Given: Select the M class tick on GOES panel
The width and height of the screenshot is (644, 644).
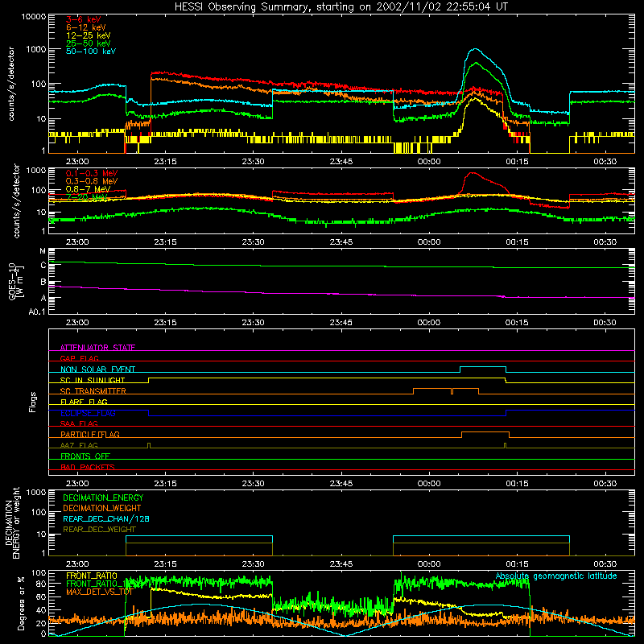Looking at the screenshot, I should tap(43, 251).
